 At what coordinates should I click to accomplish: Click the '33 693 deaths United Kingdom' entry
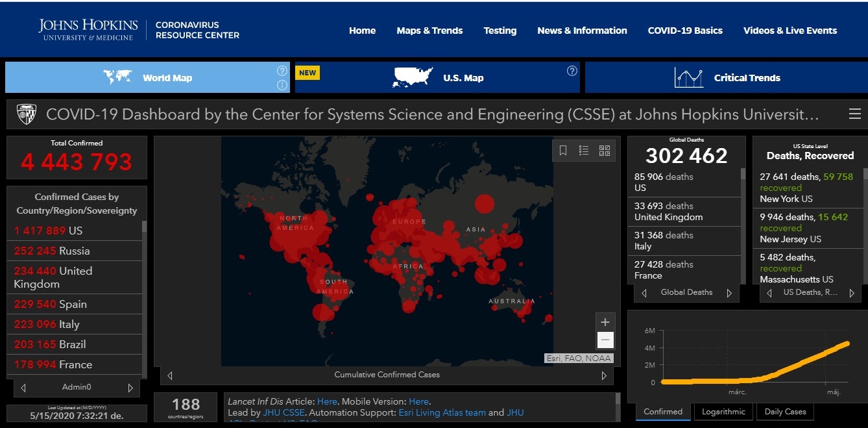pyautogui.click(x=684, y=212)
